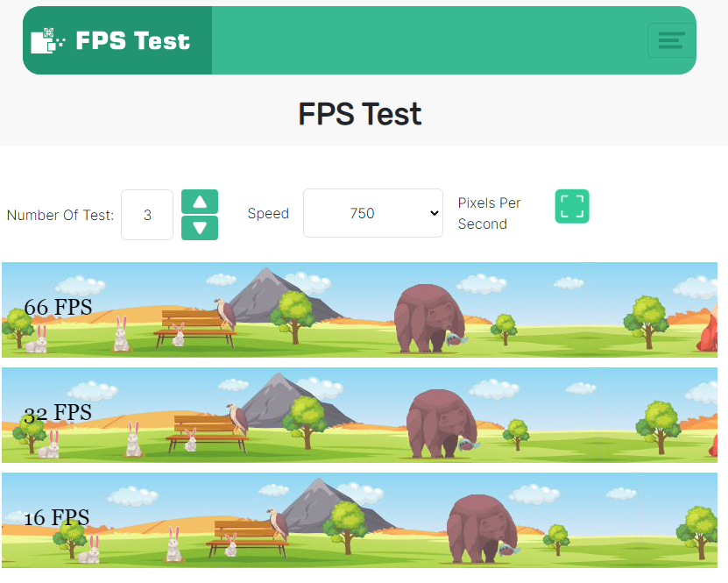Open the hamburger menu
The height and width of the screenshot is (583, 728).
point(671,40)
